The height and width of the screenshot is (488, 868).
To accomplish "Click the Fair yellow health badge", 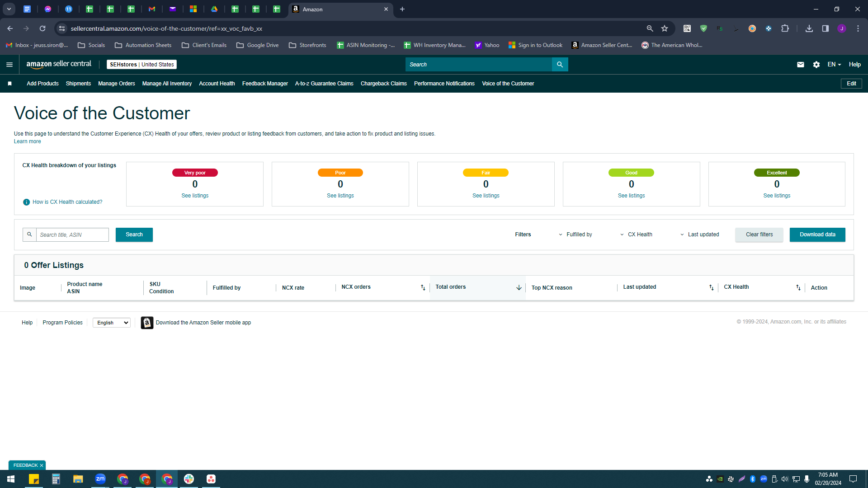I will coord(486,173).
